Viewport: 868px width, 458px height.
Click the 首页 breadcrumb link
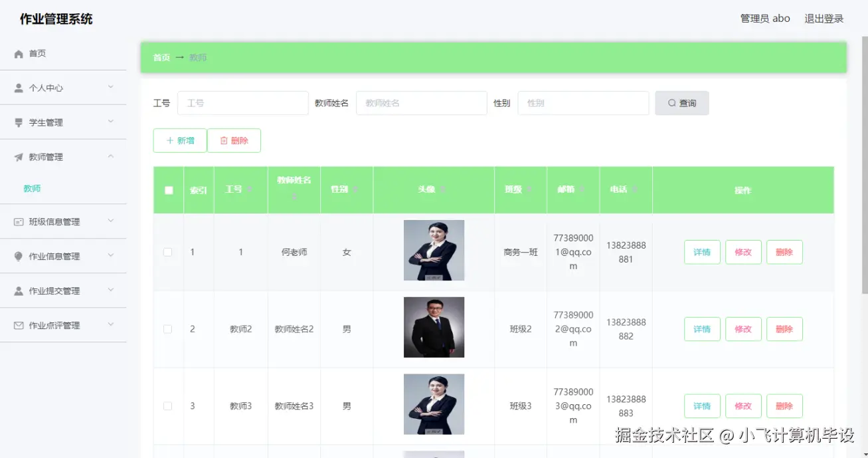click(161, 58)
